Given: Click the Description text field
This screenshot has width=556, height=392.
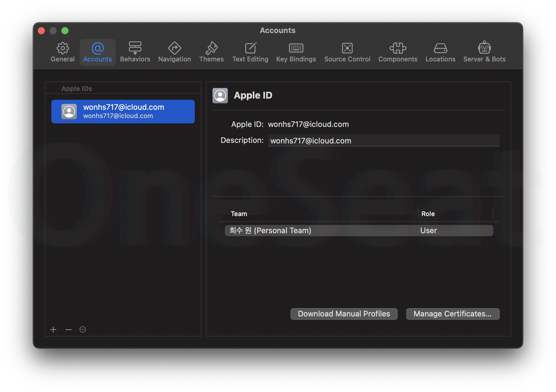Looking at the screenshot, I should (x=384, y=141).
